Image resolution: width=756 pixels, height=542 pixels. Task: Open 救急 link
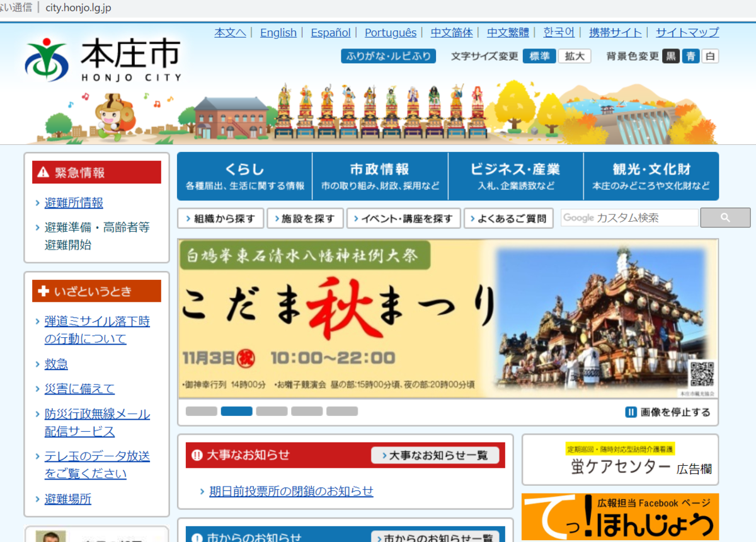(x=56, y=364)
